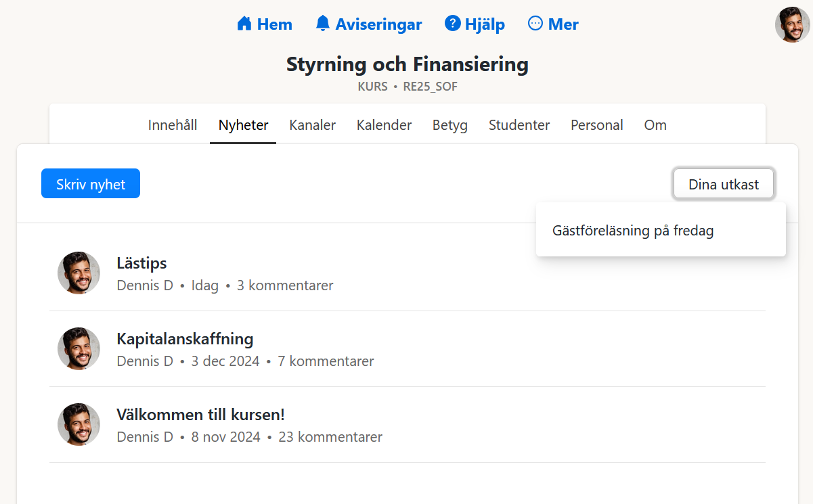Open the Gästföreläsning på fredag draft

[632, 231]
